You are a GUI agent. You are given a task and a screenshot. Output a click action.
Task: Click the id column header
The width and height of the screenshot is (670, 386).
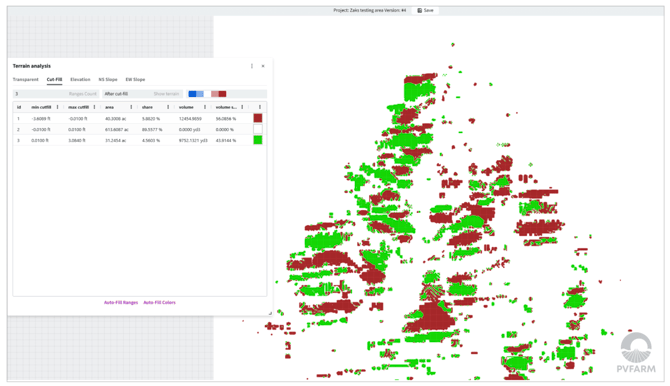(19, 107)
